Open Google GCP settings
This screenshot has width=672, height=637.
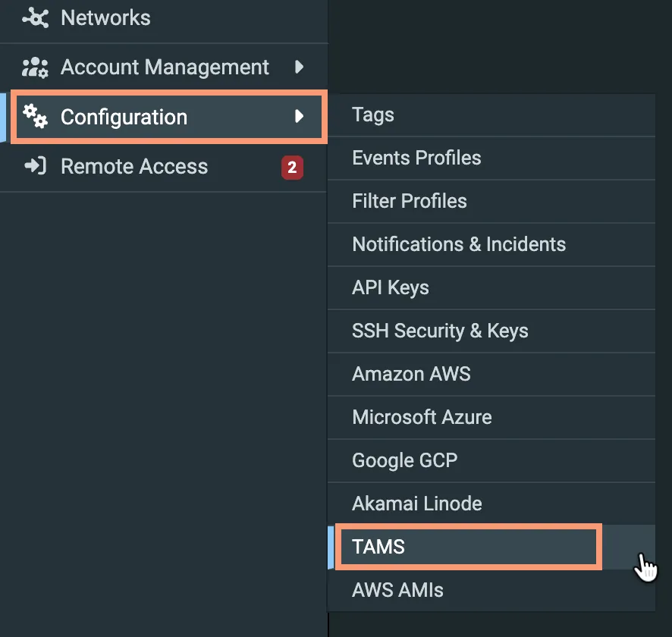(491, 461)
